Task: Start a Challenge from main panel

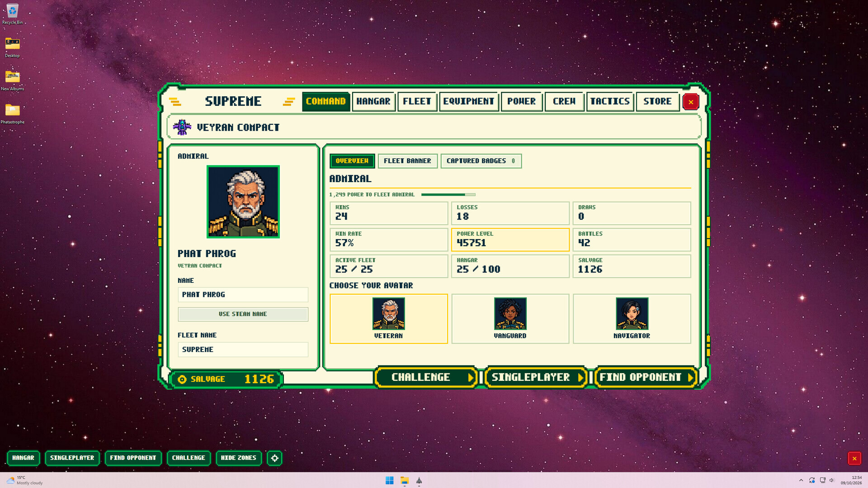Action: click(426, 377)
